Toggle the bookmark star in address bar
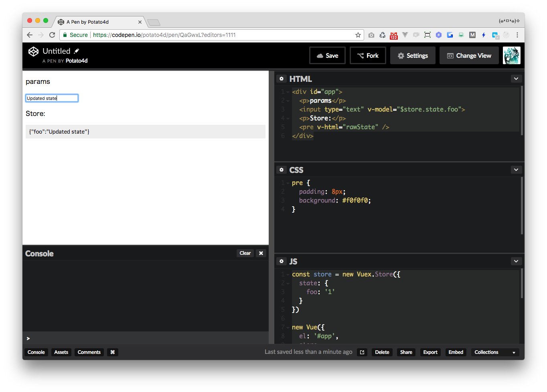547x392 pixels. pos(358,35)
